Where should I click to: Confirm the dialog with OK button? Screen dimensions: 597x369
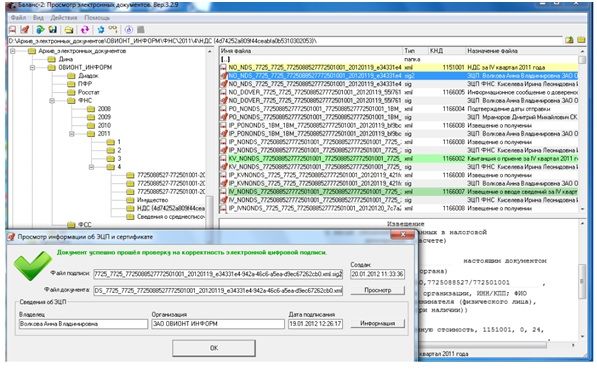tap(214, 348)
